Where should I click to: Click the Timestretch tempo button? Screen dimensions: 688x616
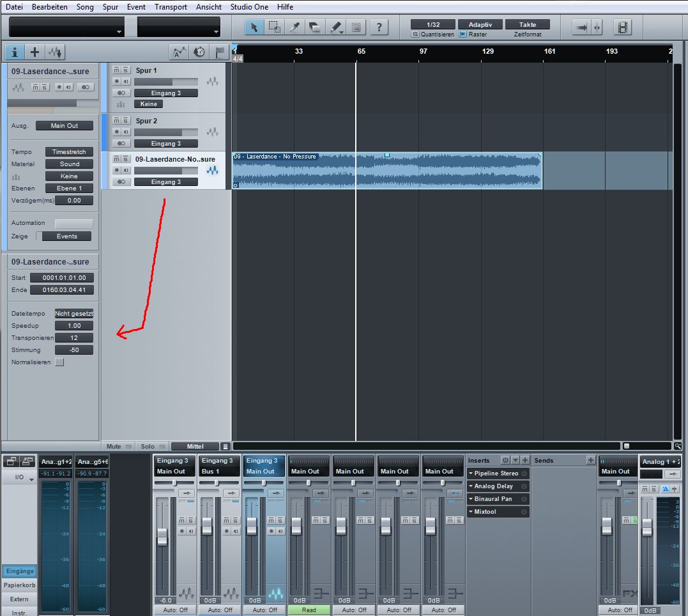69,151
